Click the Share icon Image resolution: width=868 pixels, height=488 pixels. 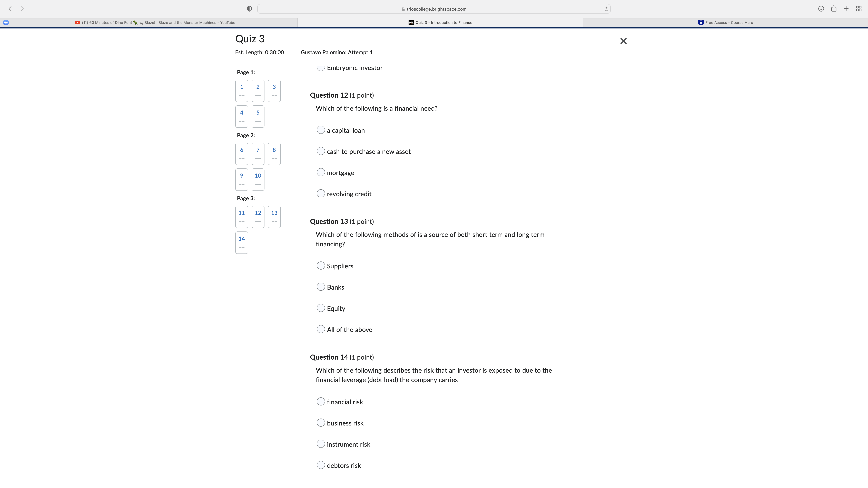[834, 8]
